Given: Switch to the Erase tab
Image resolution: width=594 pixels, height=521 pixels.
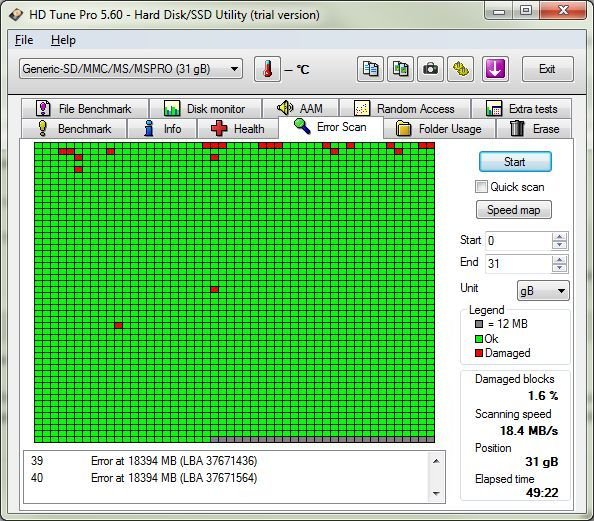Looking at the screenshot, I should pos(534,129).
